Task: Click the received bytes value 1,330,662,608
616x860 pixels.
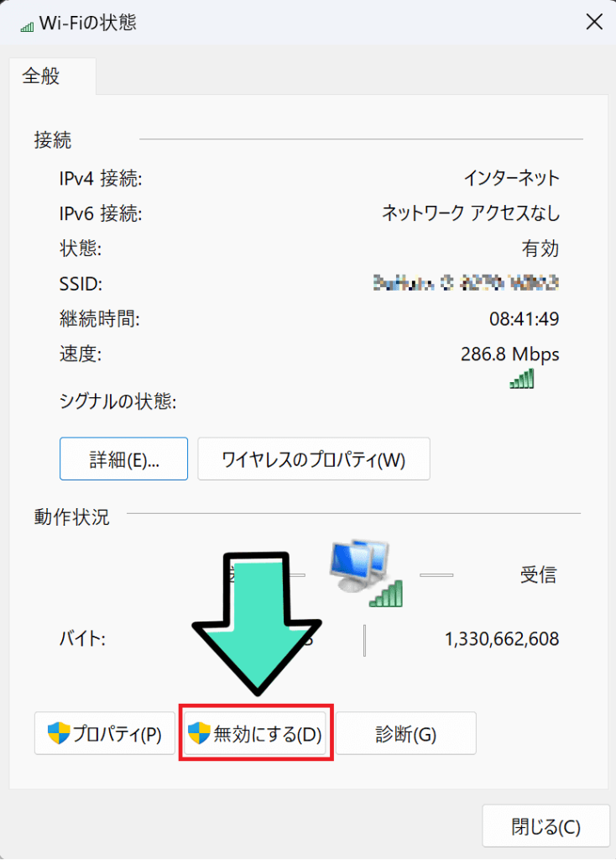Action: pyautogui.click(x=501, y=639)
